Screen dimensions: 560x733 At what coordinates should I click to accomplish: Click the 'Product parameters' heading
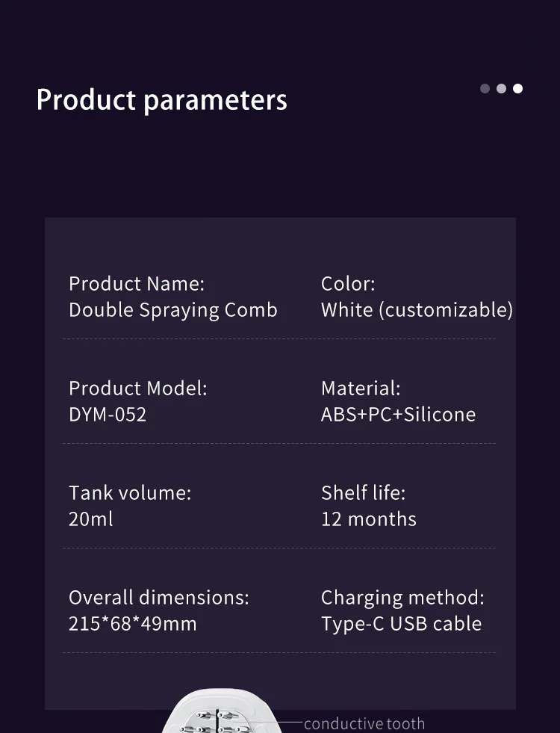(x=161, y=100)
